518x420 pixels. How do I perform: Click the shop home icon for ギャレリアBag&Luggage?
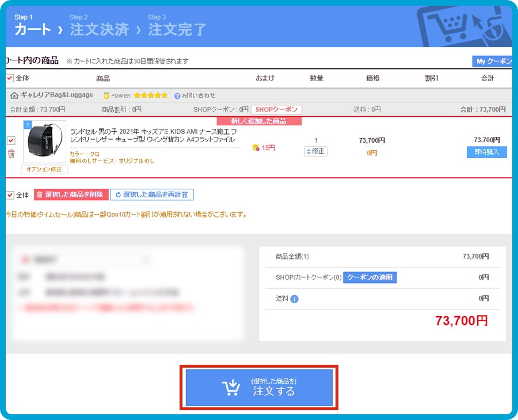click(14, 96)
